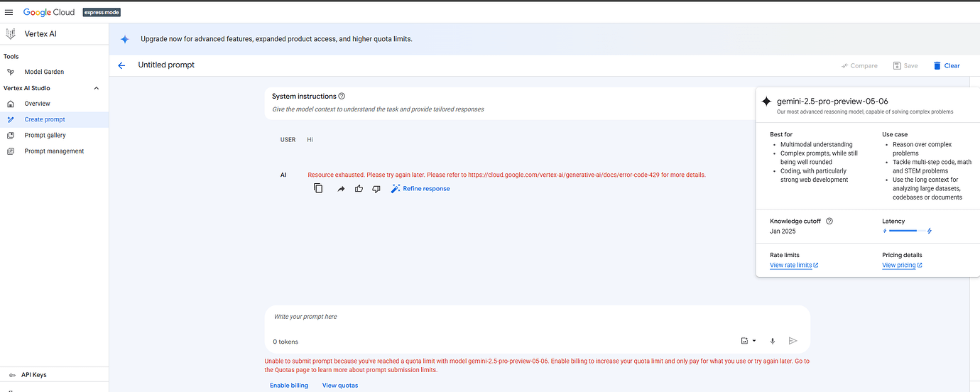
Task: Share the AI response
Action: click(341, 189)
